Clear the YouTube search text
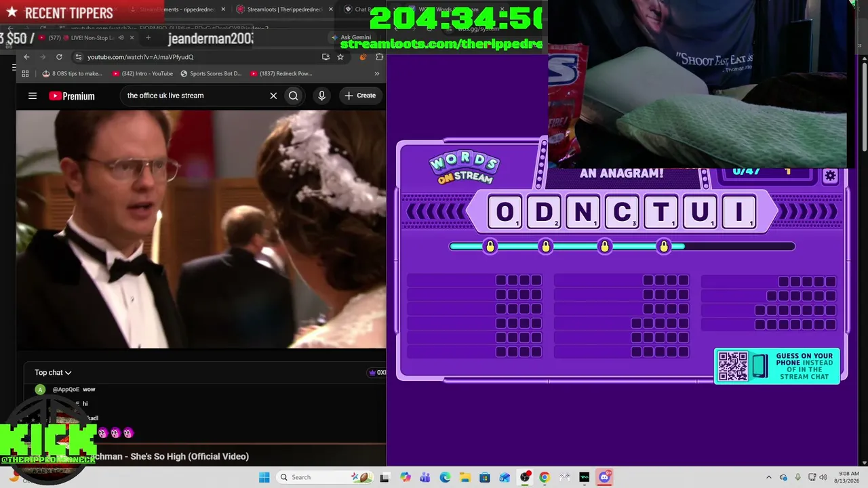This screenshot has height=488, width=868. click(x=273, y=96)
